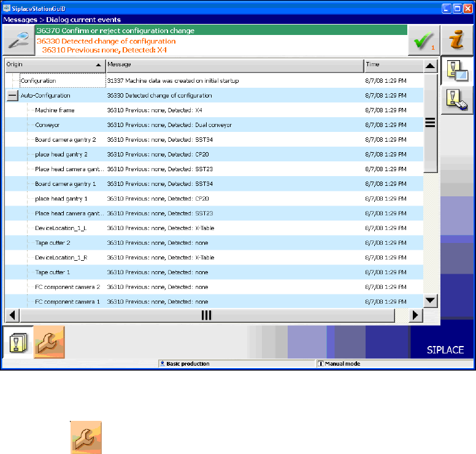Click the horizontal scrollbar thumb
Image resolution: width=476 pixels, height=454 pixels.
click(x=207, y=315)
